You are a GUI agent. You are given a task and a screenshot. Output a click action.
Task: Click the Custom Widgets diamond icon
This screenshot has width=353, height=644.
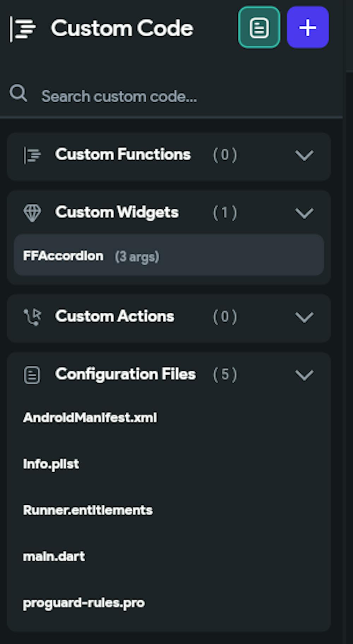[32, 213]
